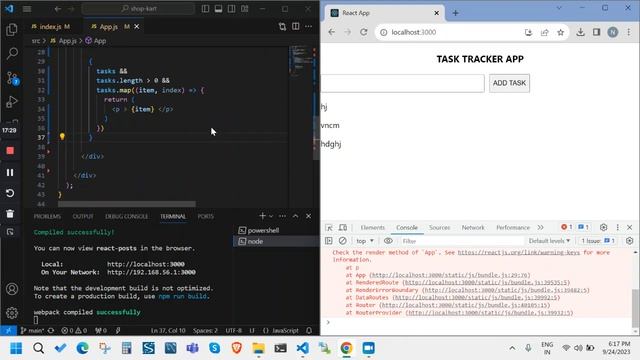Open VS Code Manage gear
Viewport: 640px width, 360px height.
(12, 313)
